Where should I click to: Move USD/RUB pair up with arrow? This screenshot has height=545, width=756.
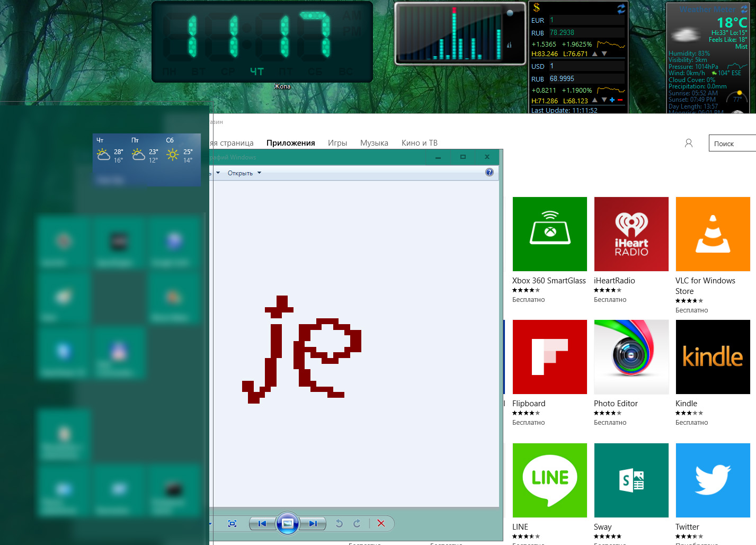pyautogui.click(x=595, y=100)
